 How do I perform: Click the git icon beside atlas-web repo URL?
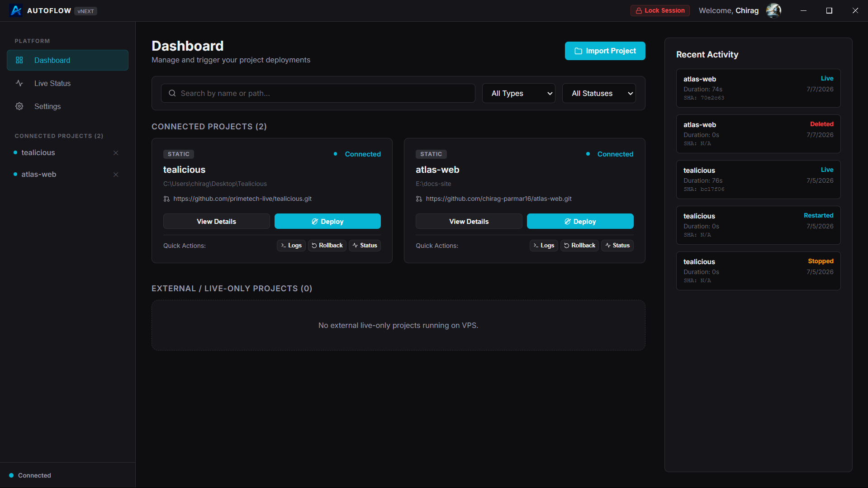pos(419,199)
